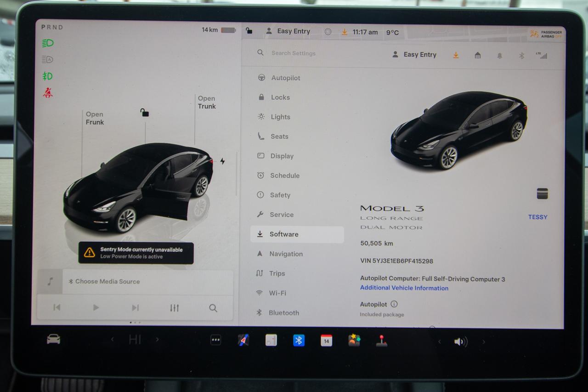Image resolution: width=588 pixels, height=392 pixels.
Task: Tap the car controls icon
Action: [x=54, y=340]
